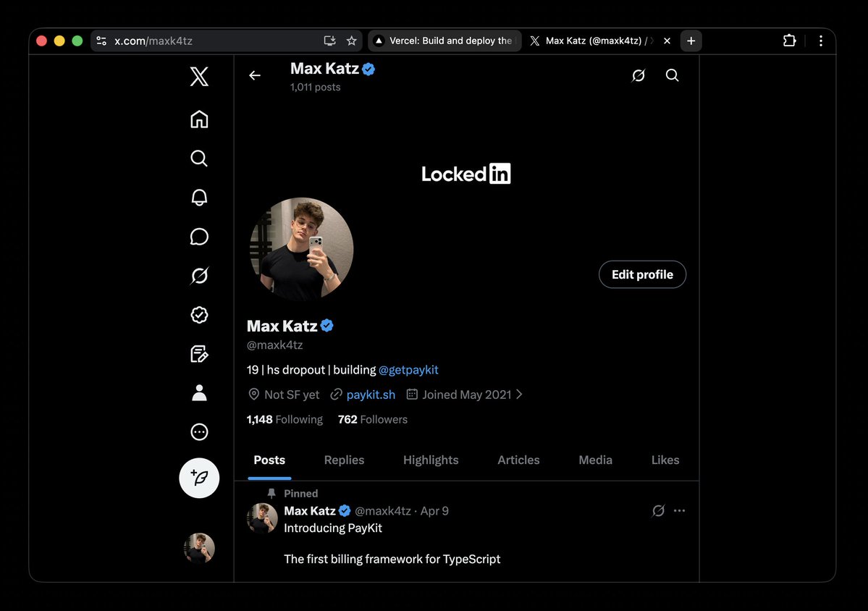Open Profile person icon in the sidebar

pyautogui.click(x=199, y=393)
